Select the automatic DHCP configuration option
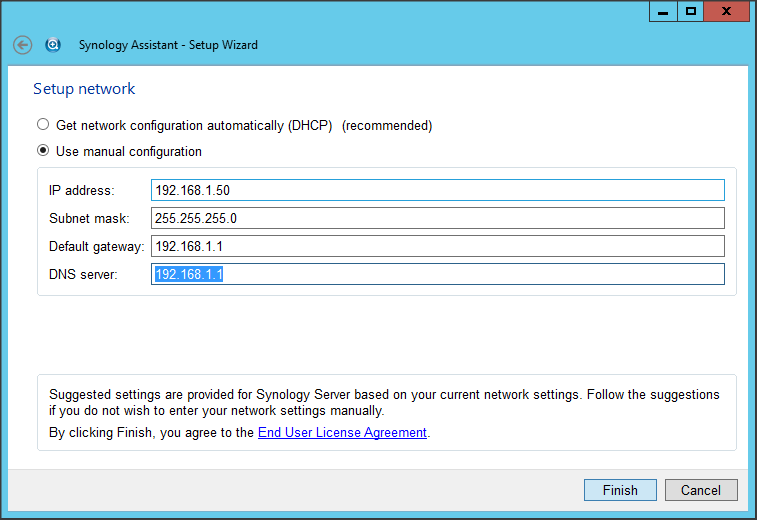 coord(42,126)
